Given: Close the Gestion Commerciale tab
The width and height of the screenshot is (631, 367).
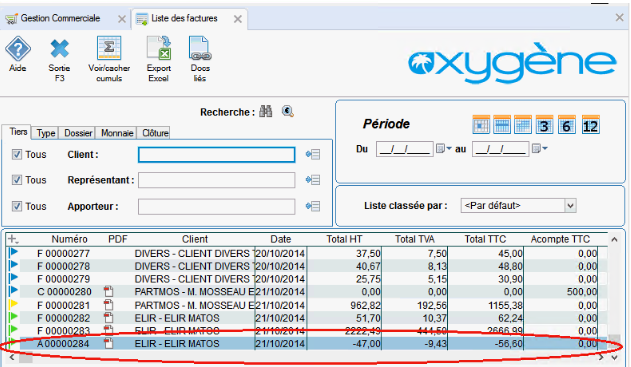Looking at the screenshot, I should pos(122,19).
